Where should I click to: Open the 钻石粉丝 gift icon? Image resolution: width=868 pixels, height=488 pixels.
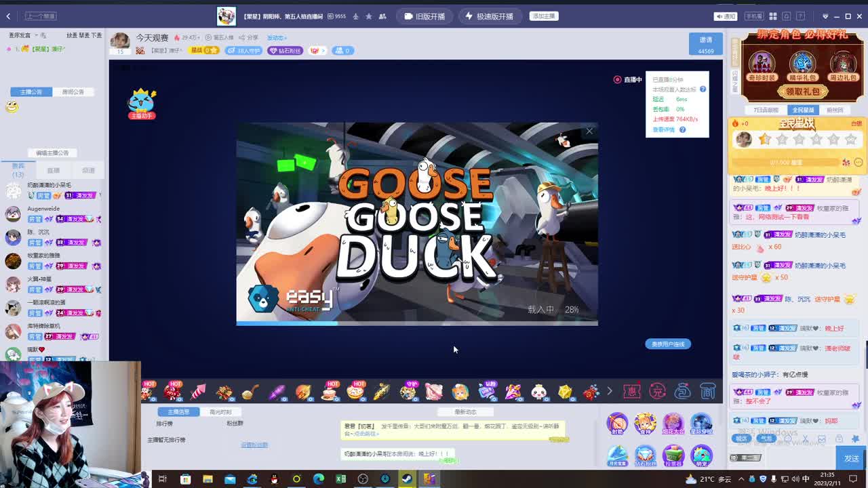645,455
